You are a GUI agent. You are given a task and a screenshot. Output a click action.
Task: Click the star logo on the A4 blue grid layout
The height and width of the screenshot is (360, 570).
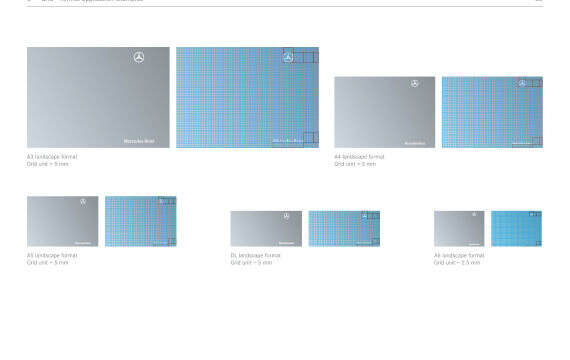(522, 83)
